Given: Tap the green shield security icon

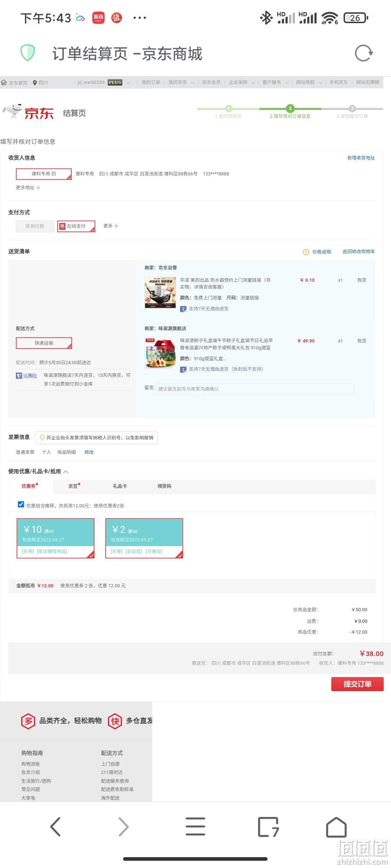Looking at the screenshot, I should coord(28,53).
